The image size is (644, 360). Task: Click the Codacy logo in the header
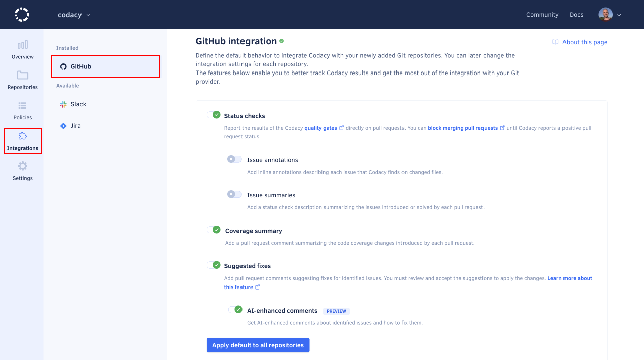pos(22,15)
